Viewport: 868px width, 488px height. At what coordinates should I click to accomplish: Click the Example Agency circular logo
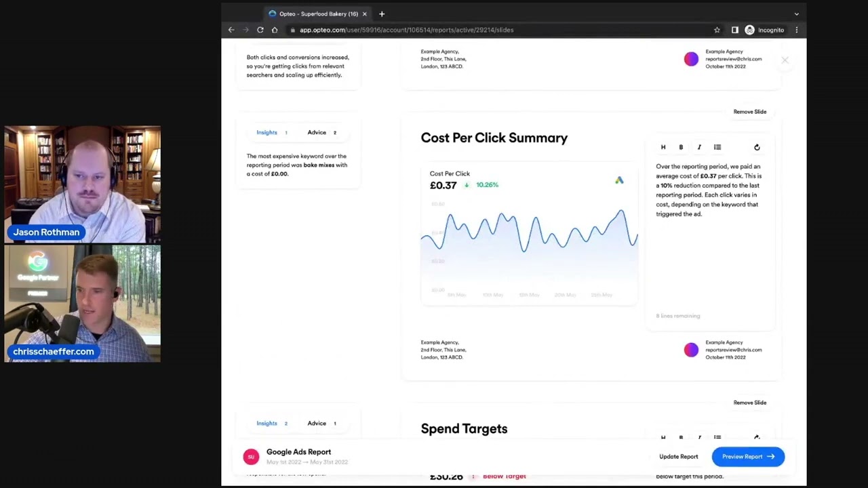click(691, 350)
